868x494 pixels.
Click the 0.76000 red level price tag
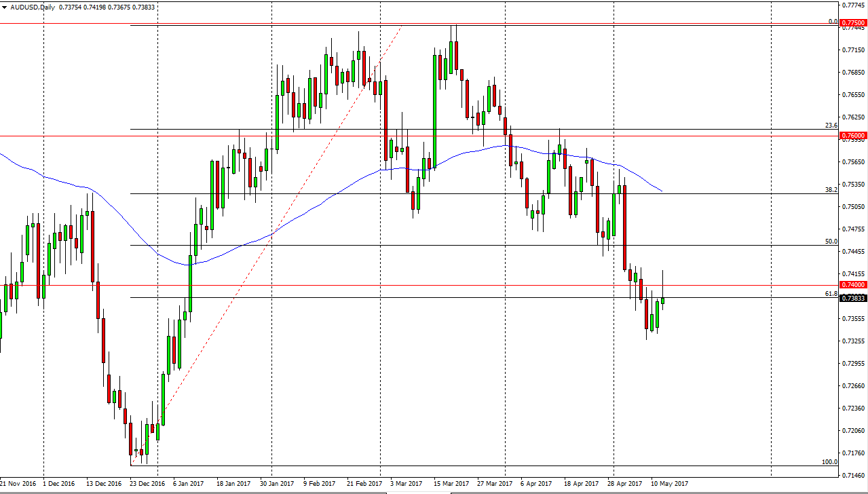(853, 136)
